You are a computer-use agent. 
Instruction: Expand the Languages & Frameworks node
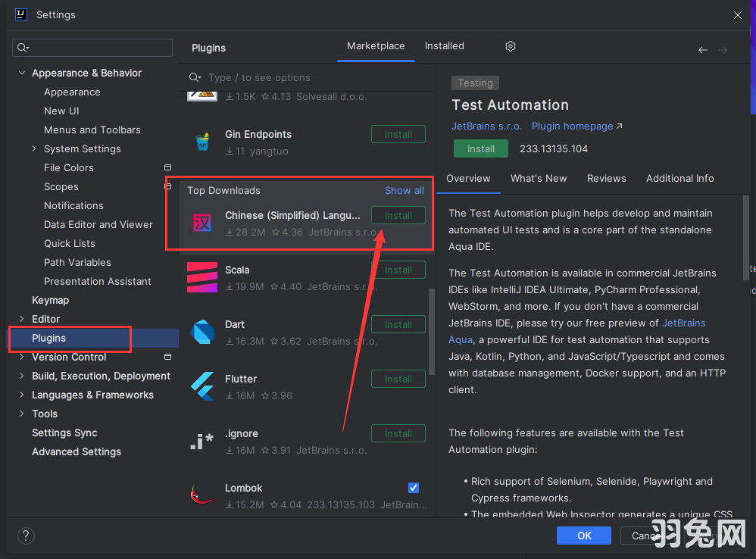pyautogui.click(x=22, y=395)
